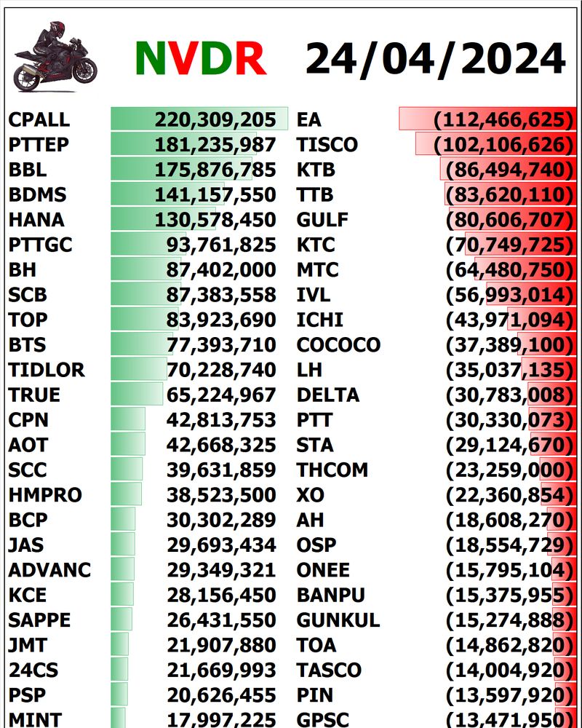Select the DELTA value (30,783,008)
Screen dimensions: 582x728
pos(509,395)
